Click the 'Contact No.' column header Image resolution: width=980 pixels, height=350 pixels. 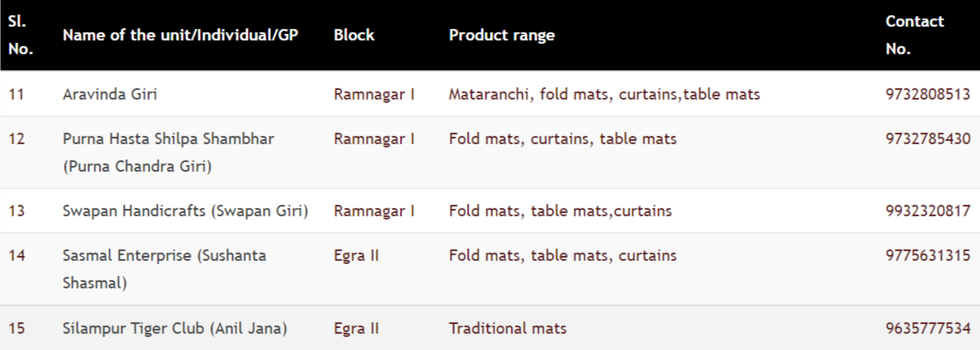[x=914, y=36]
